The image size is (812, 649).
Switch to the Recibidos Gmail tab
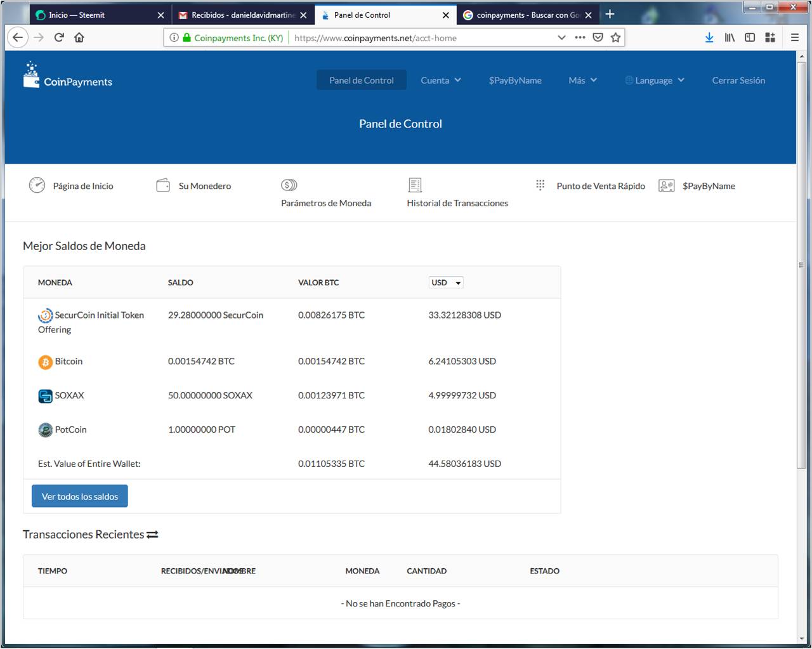coord(244,15)
